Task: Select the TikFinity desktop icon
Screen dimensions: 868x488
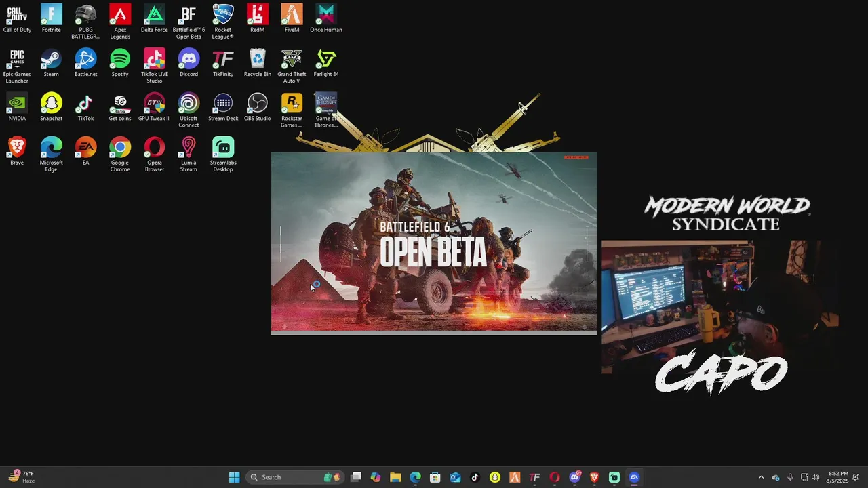Action: point(222,62)
